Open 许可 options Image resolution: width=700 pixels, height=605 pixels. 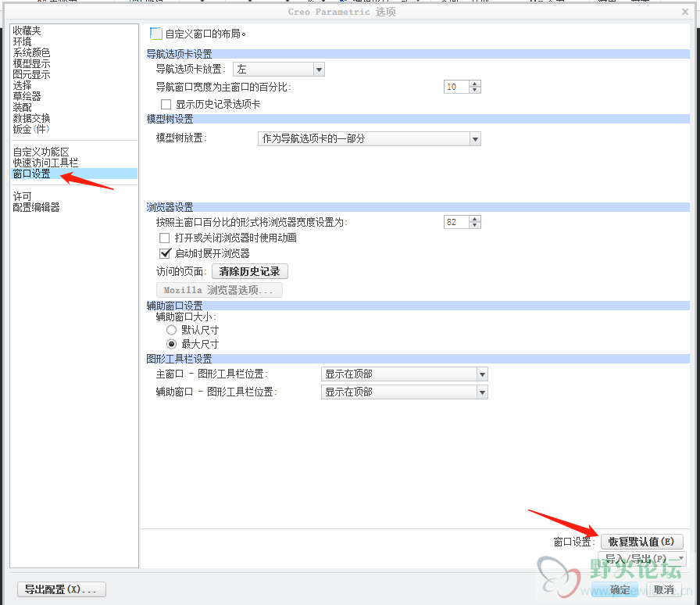tap(23, 197)
